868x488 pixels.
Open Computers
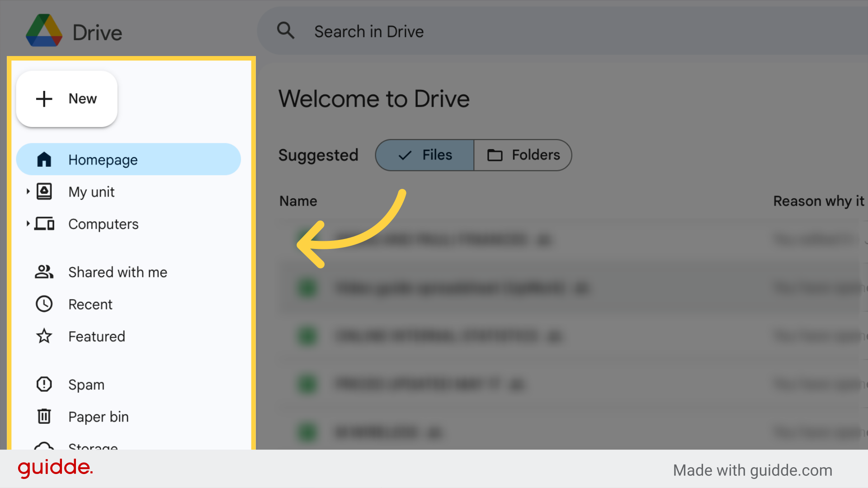(x=128, y=224)
